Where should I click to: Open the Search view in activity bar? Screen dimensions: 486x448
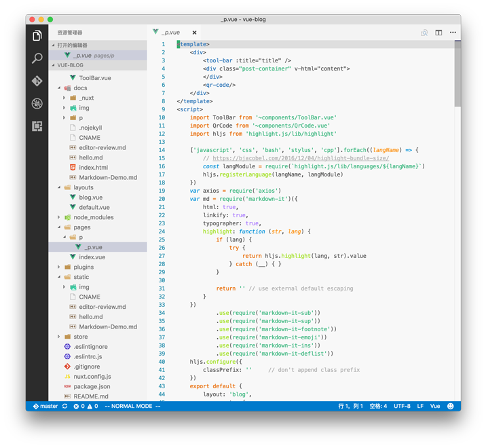pyautogui.click(x=37, y=58)
